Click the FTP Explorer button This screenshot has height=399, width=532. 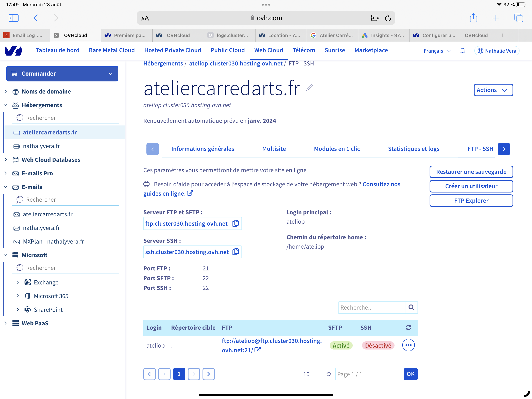tap(471, 200)
